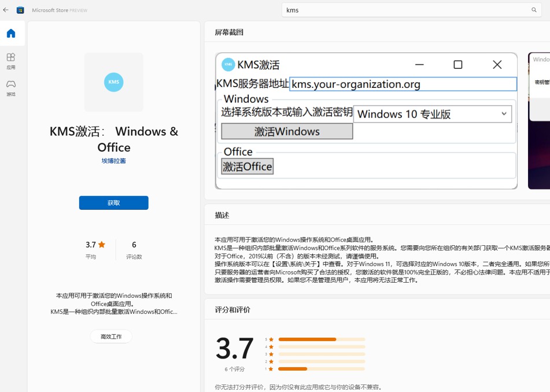The image size is (550, 392).
Task: Click the 评分和评价 section header
Action: (x=232, y=309)
